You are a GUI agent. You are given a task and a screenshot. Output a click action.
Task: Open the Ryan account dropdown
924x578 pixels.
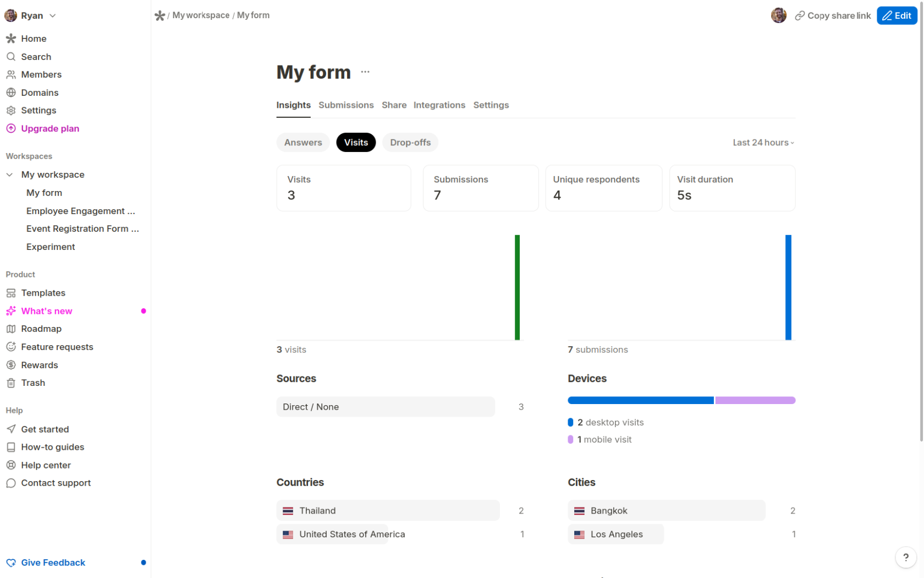(30, 15)
